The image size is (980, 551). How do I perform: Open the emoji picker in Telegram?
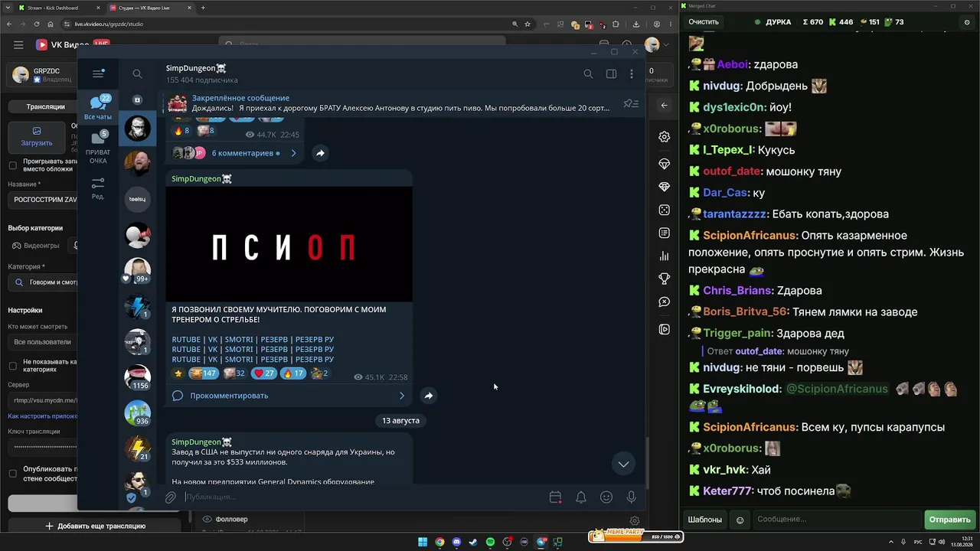606,497
